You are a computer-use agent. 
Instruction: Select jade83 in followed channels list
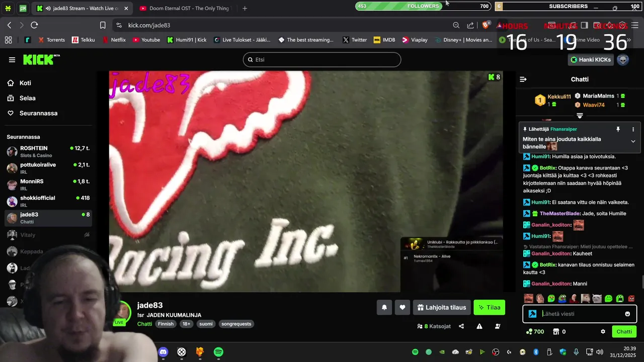pos(48,218)
